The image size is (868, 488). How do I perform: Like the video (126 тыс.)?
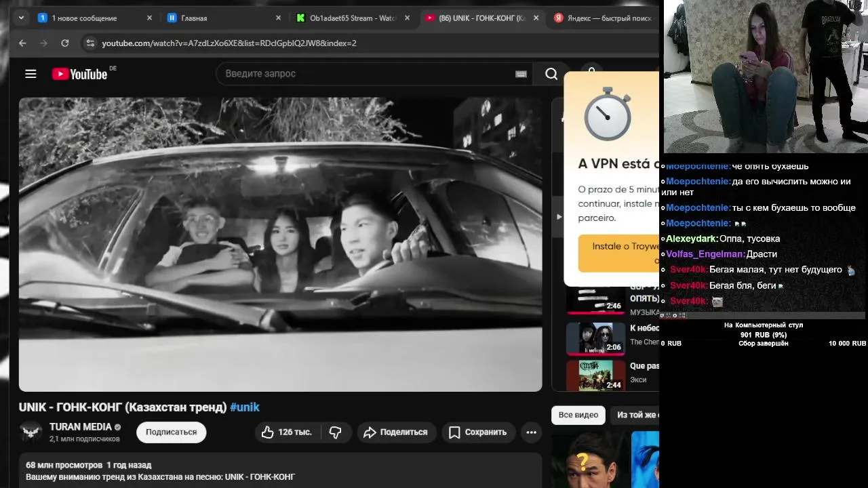[285, 432]
